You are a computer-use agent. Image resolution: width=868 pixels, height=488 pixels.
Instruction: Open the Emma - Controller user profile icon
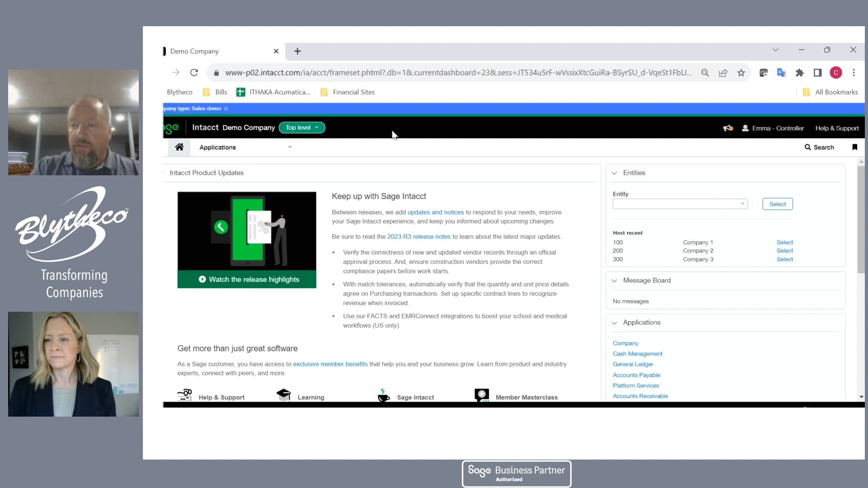pyautogui.click(x=744, y=128)
